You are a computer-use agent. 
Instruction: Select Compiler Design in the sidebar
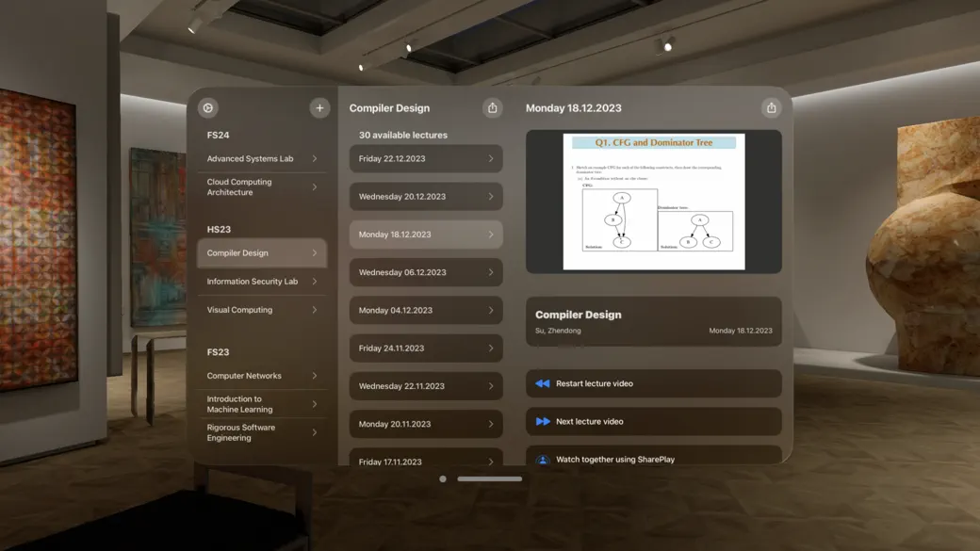pyautogui.click(x=261, y=252)
